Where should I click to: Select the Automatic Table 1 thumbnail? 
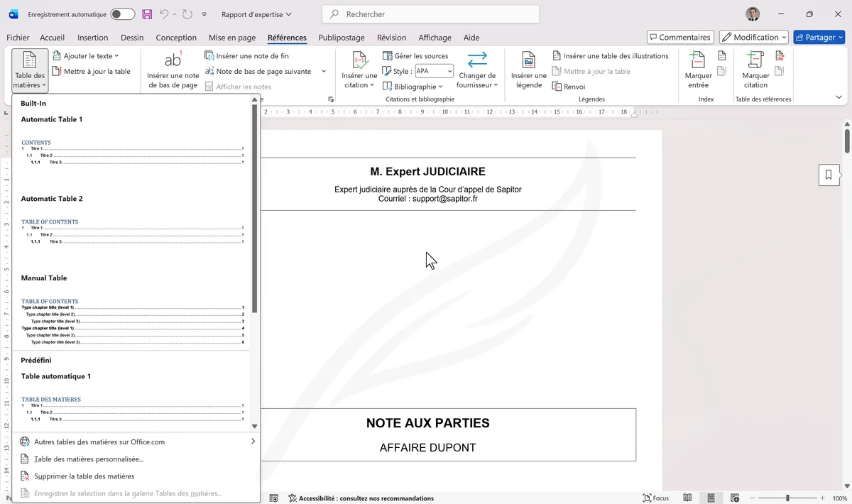click(132, 152)
